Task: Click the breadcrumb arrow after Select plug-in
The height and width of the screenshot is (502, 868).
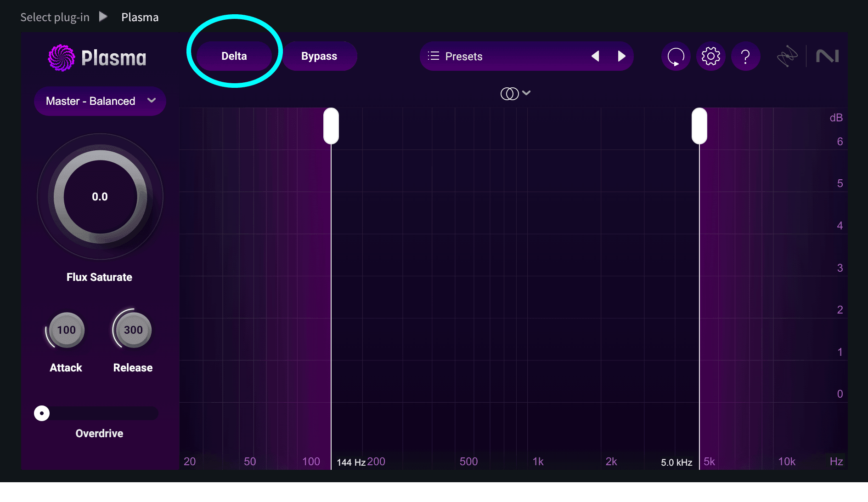Action: (x=103, y=17)
